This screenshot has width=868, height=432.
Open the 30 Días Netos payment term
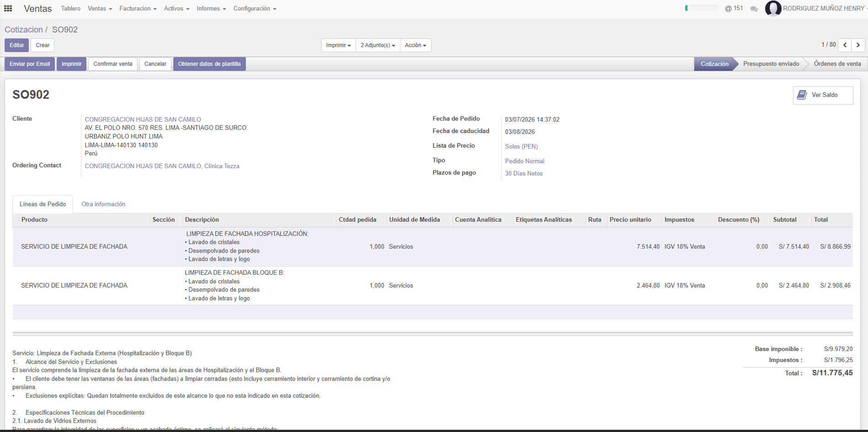(x=524, y=173)
